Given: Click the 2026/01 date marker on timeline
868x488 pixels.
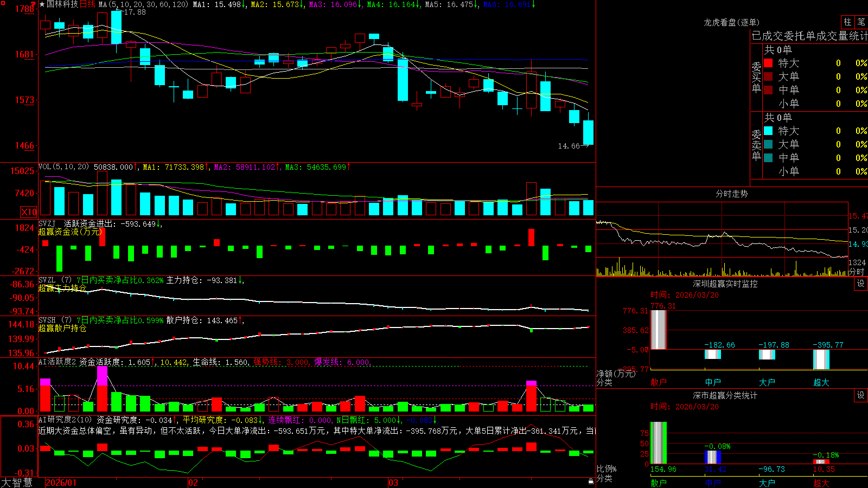Looking at the screenshot, I should click(61, 483).
